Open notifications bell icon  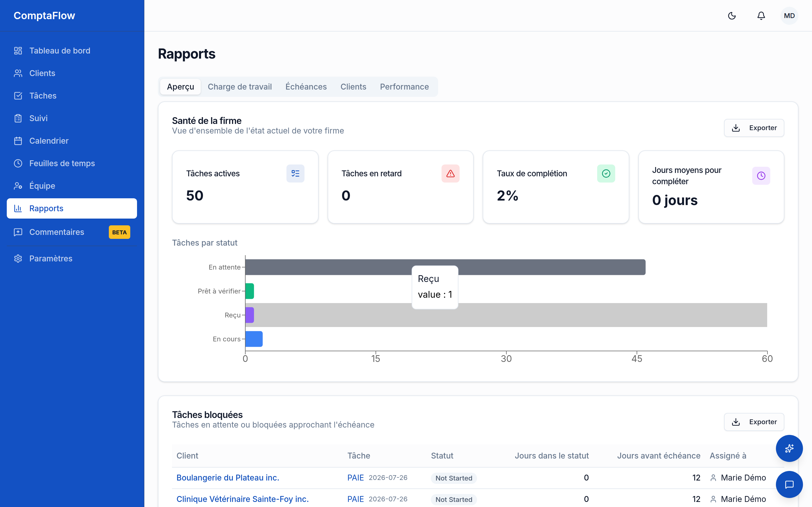point(761,16)
